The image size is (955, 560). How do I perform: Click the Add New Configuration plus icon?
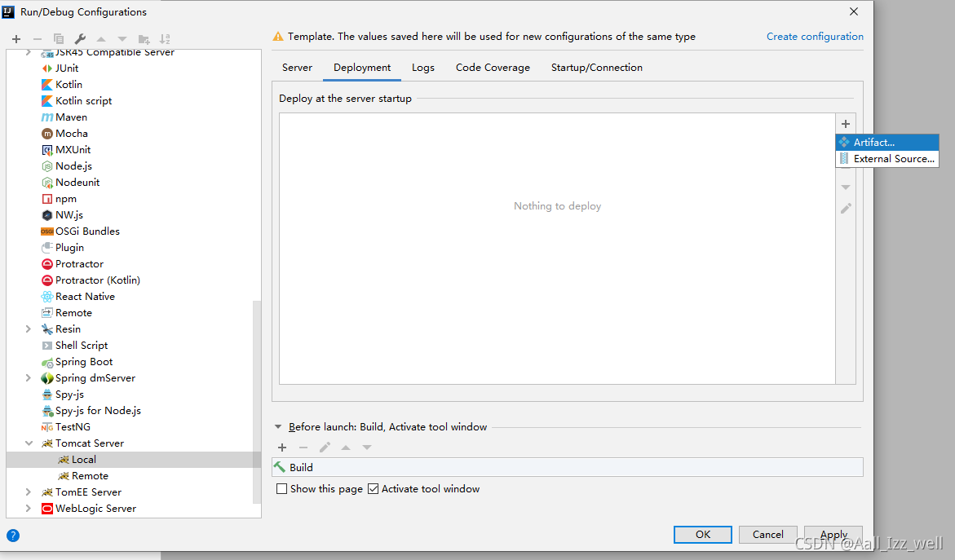pos(16,39)
